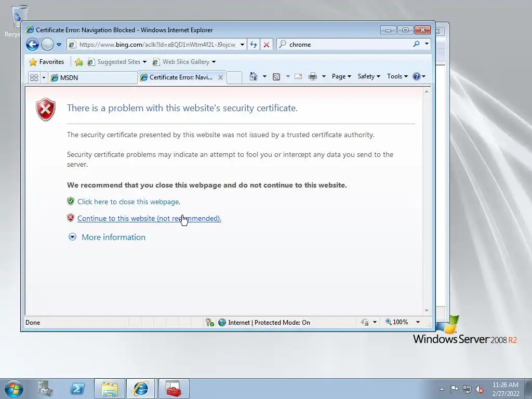Launch Server Manager from taskbar
This screenshot has width=532, height=399.
pyautogui.click(x=46, y=389)
